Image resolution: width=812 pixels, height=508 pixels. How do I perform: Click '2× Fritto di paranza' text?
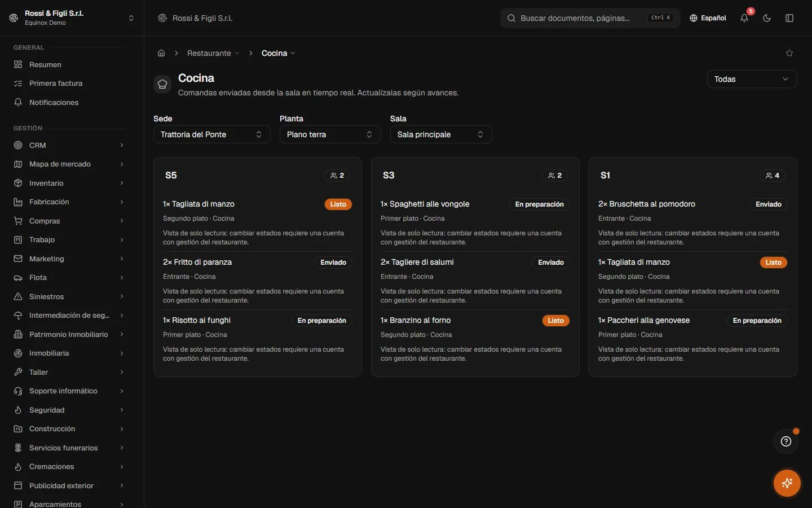tap(197, 262)
